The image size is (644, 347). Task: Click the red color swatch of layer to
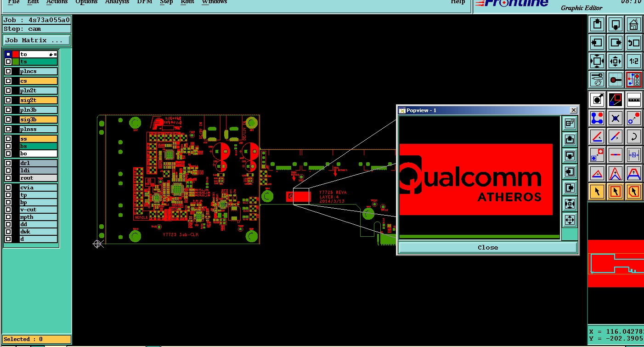point(16,54)
